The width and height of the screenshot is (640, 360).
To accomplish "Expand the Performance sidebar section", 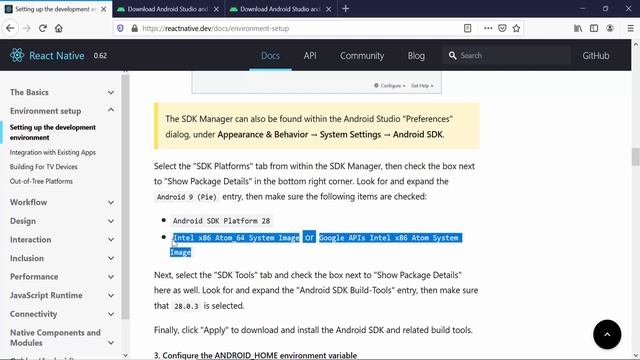I will point(62,277).
